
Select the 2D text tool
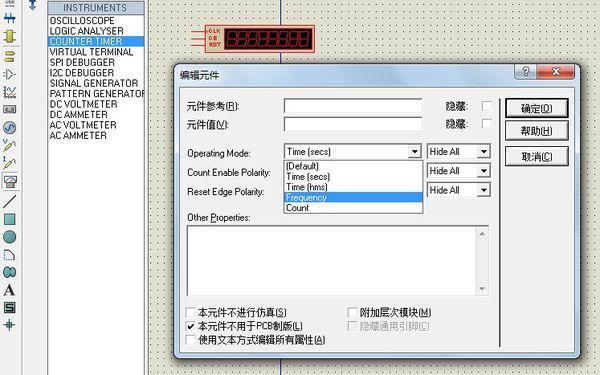tap(9, 290)
